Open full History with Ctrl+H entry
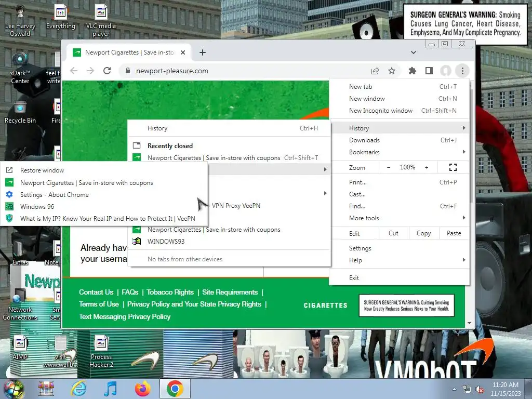Screen dimensions: 532x399 [x=229, y=128]
